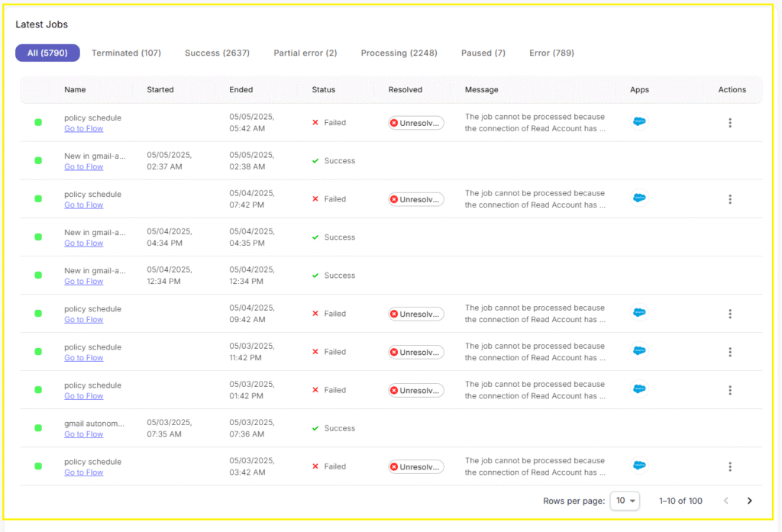Select the All (5790) tab

tap(47, 53)
